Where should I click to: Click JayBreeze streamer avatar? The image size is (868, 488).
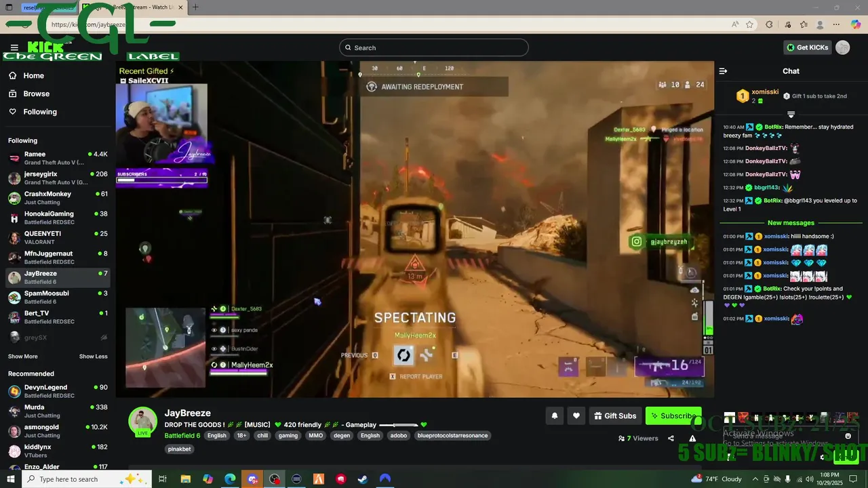(143, 422)
